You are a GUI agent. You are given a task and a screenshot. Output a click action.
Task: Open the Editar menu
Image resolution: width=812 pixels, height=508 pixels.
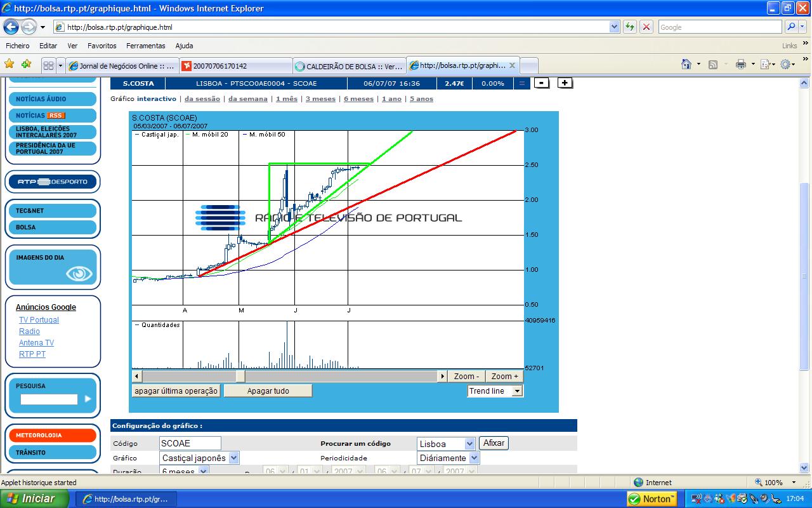(48, 46)
